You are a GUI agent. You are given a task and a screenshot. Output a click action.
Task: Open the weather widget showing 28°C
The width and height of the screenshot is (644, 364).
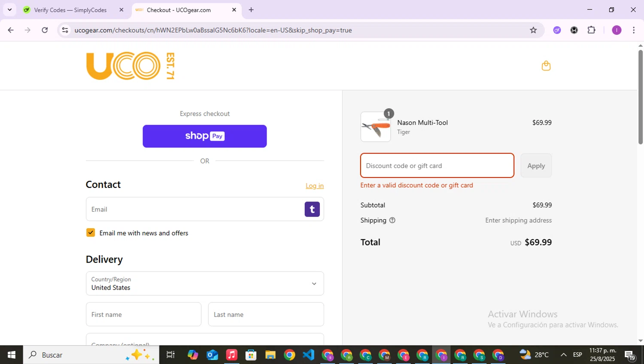tap(534, 355)
